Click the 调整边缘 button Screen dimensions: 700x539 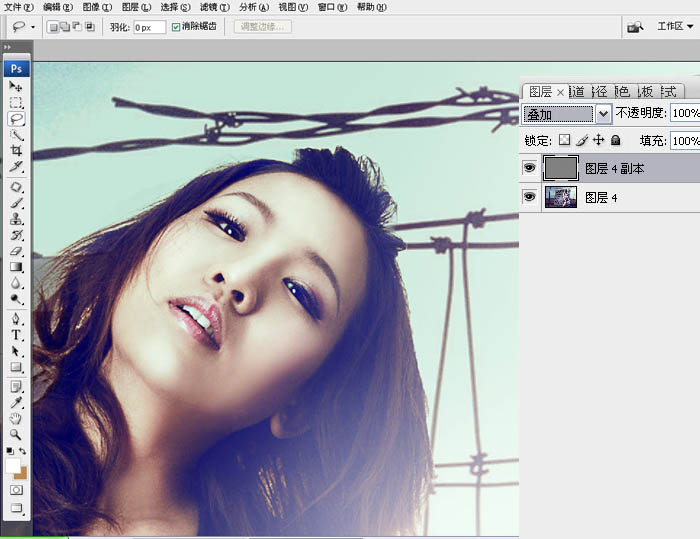point(263,27)
